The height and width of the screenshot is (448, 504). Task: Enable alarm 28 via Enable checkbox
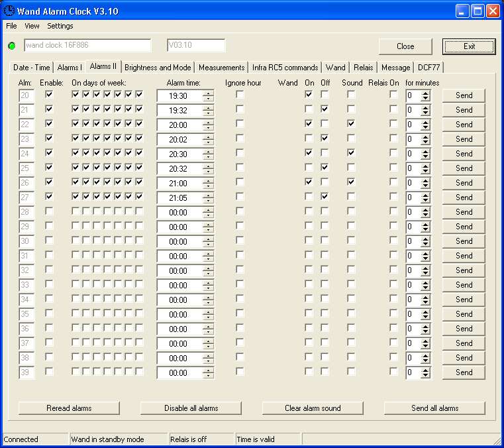coord(49,211)
